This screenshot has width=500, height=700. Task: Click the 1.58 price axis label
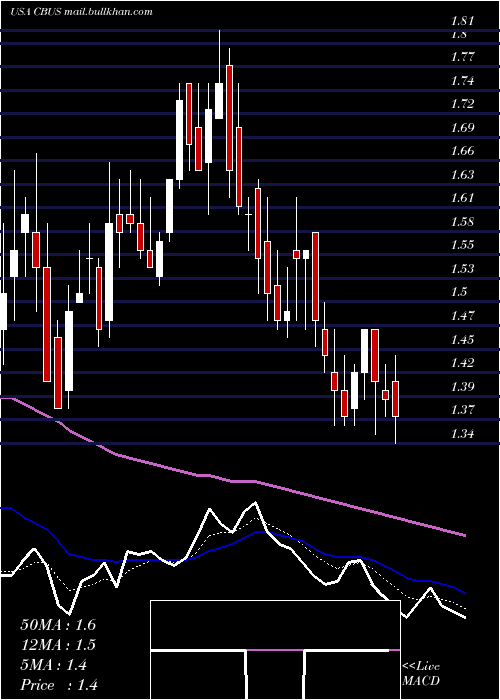click(462, 222)
